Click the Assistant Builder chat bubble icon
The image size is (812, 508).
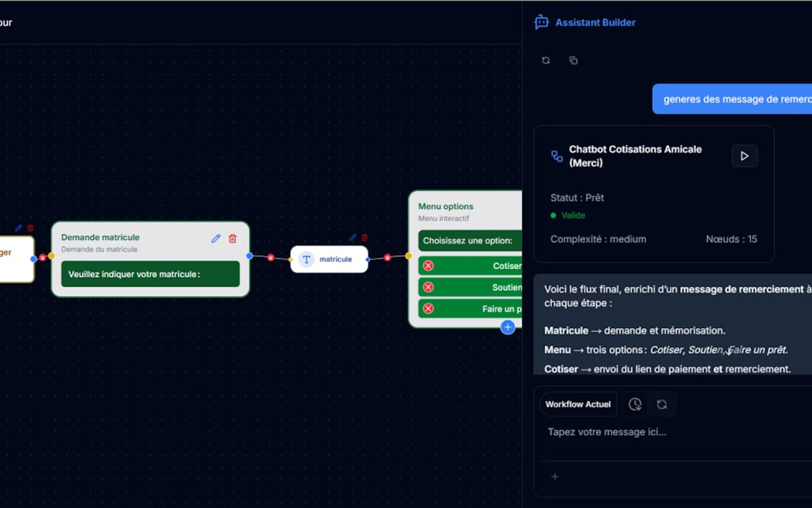[x=542, y=22]
